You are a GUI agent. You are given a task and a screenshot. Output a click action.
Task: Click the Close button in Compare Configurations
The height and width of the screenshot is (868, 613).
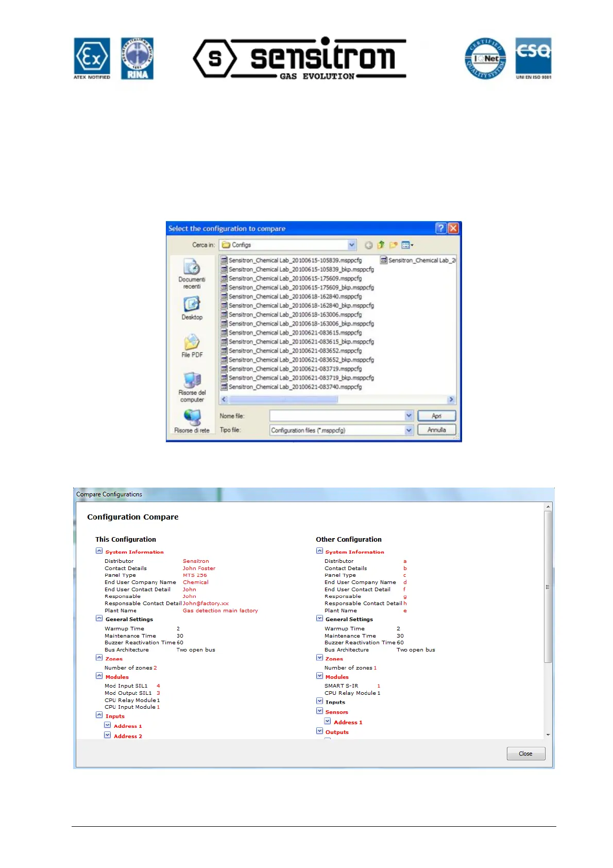coord(525,754)
